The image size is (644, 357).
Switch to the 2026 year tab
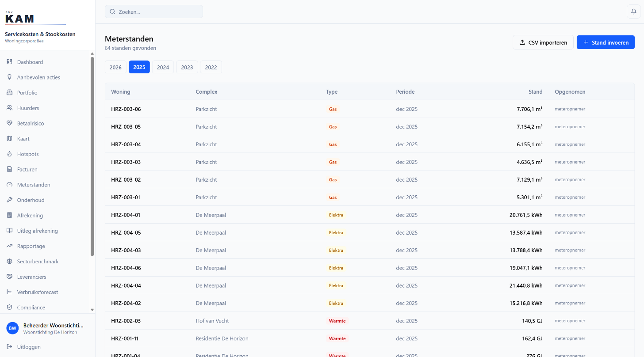click(x=115, y=67)
